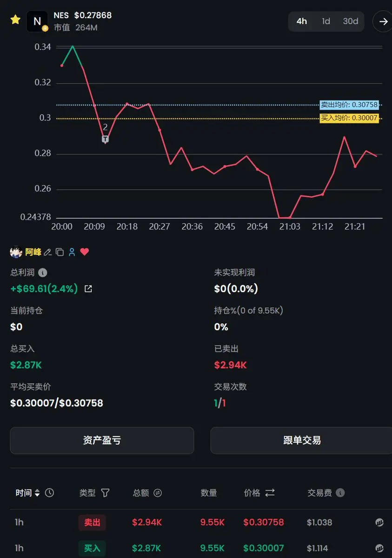
Task: Share the profit via external link icon
Action: pos(88,289)
